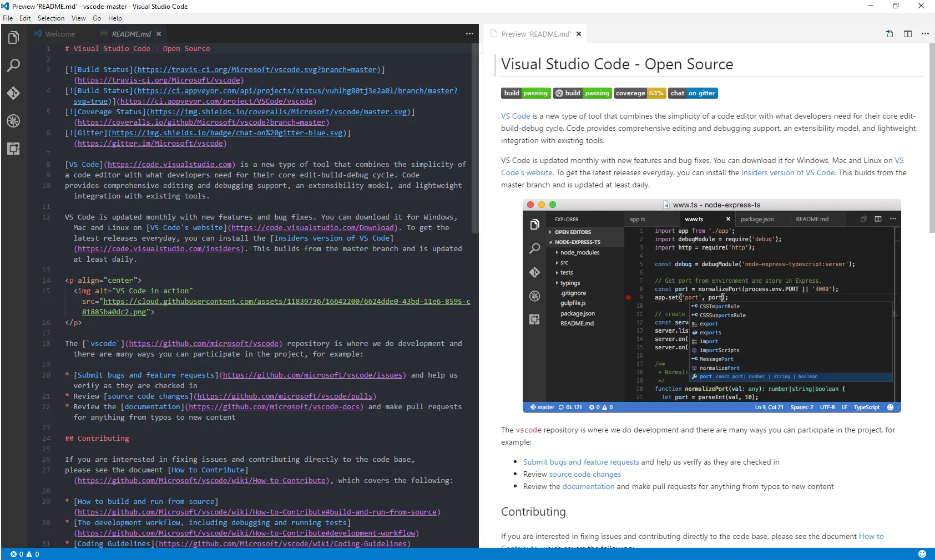Open the Selection menu

(x=51, y=18)
